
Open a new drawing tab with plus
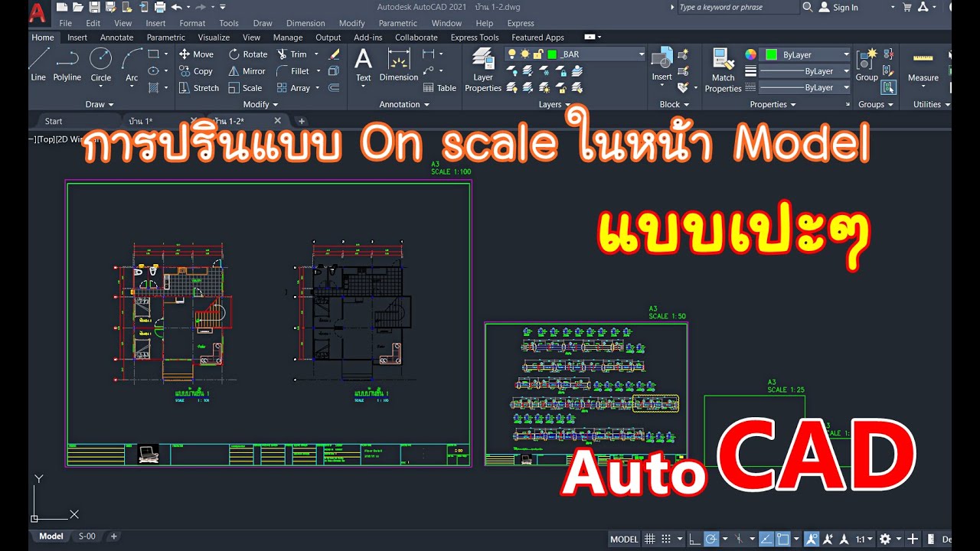click(302, 121)
